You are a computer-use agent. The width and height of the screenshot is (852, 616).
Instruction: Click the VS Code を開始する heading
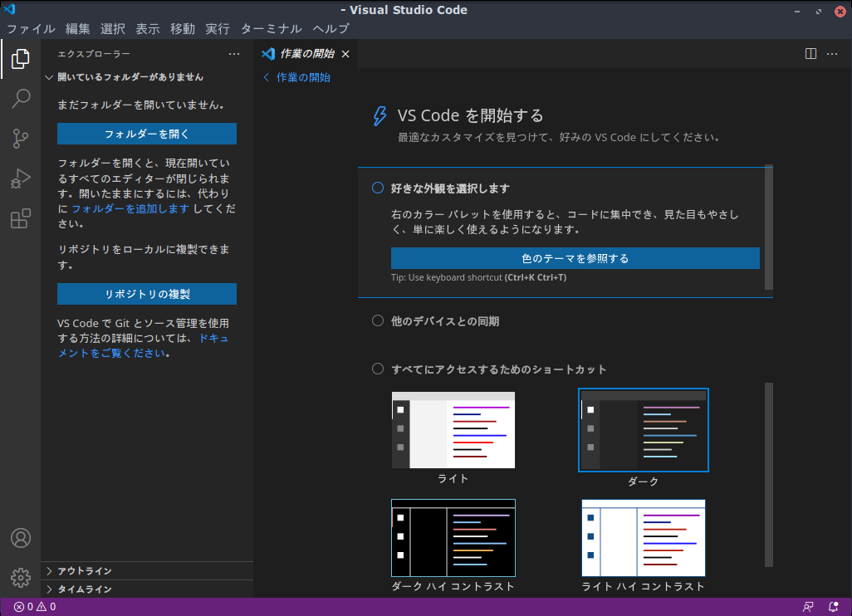coord(470,115)
